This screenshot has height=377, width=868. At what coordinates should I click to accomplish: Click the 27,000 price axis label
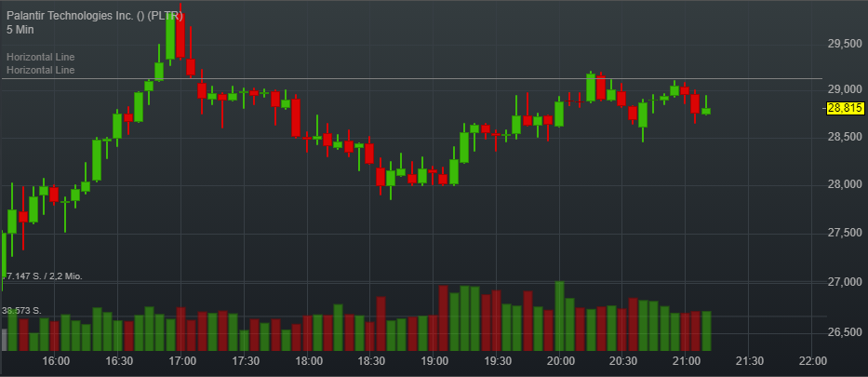point(847,283)
